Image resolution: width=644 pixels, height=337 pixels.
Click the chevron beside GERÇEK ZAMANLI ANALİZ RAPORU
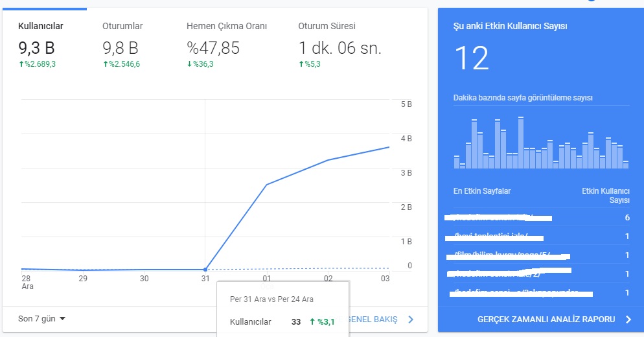click(628, 320)
